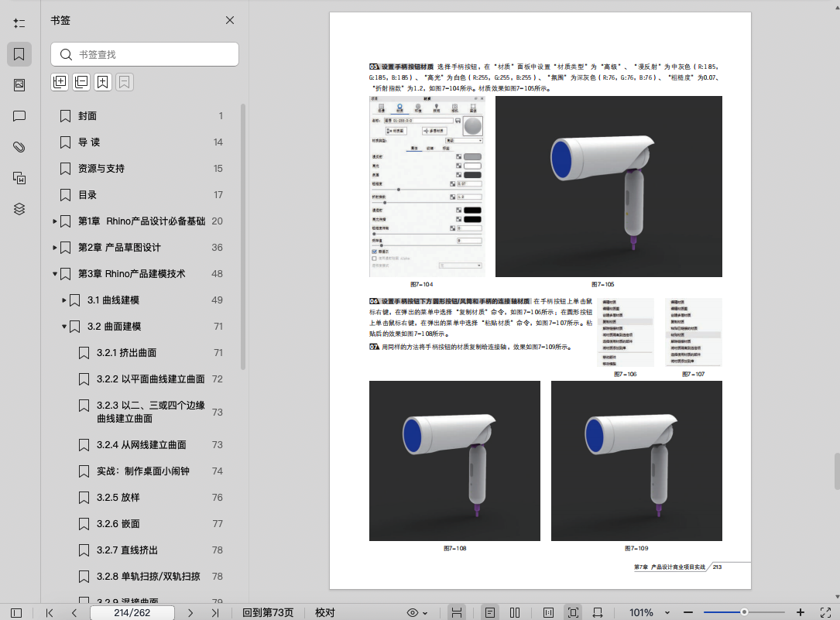Select single page view icon
Image resolution: width=840 pixels, height=620 pixels.
(x=489, y=612)
